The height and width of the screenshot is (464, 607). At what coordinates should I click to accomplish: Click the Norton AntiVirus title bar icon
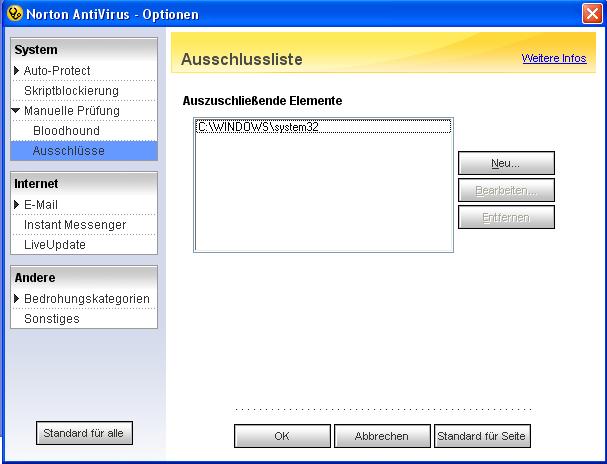[12, 14]
